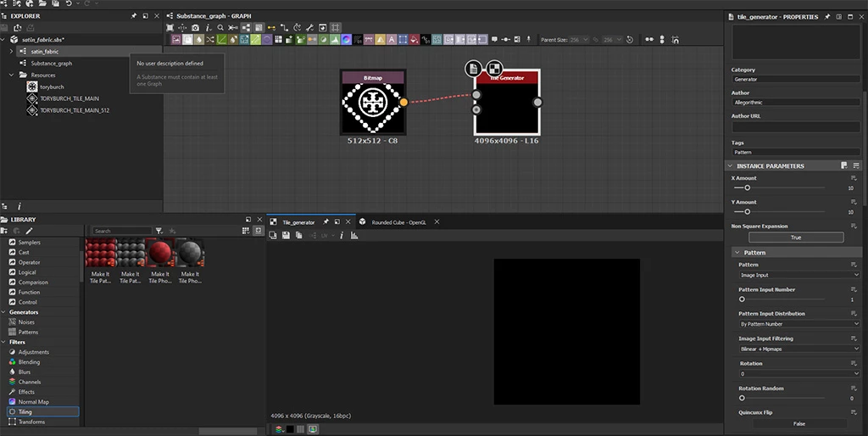
Task: Collapse the Resources folder
Action: click(x=11, y=75)
